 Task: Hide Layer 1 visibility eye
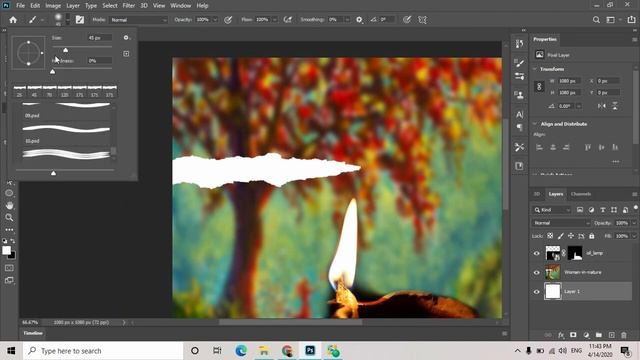537,292
